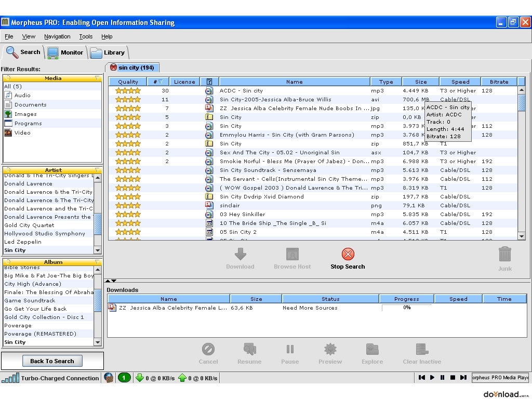Click media player pause button
Image resolution: width=532 pixels, height=399 pixels.
[x=443, y=377]
